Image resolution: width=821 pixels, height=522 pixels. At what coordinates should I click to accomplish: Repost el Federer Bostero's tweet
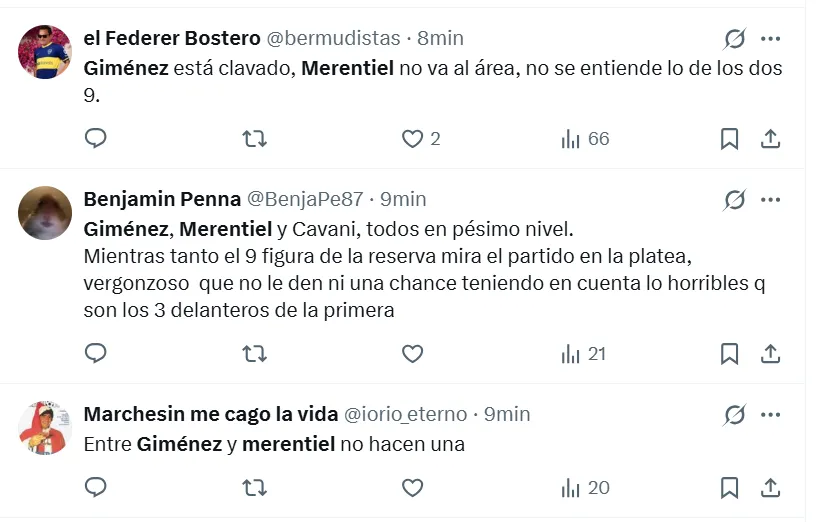click(x=254, y=139)
